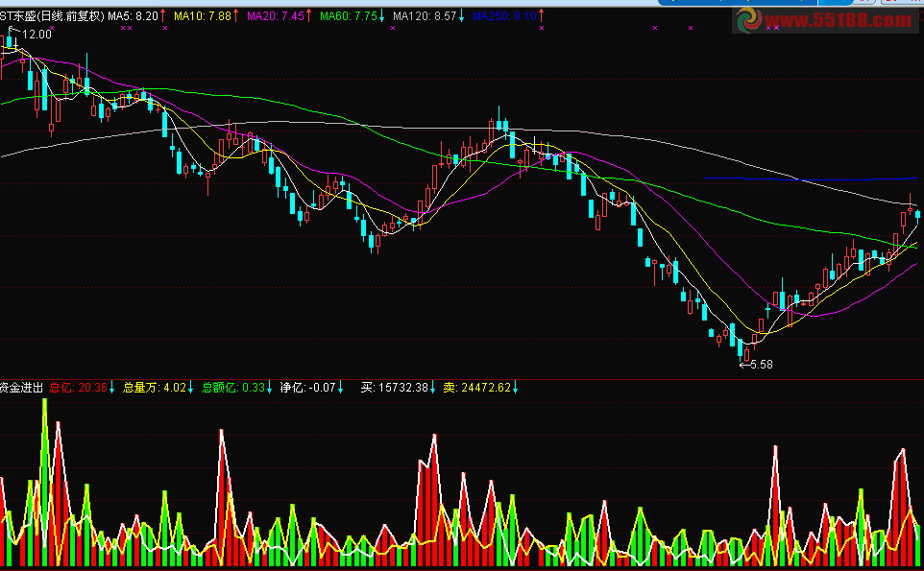Click the 资金进出 indicator name

21,388
